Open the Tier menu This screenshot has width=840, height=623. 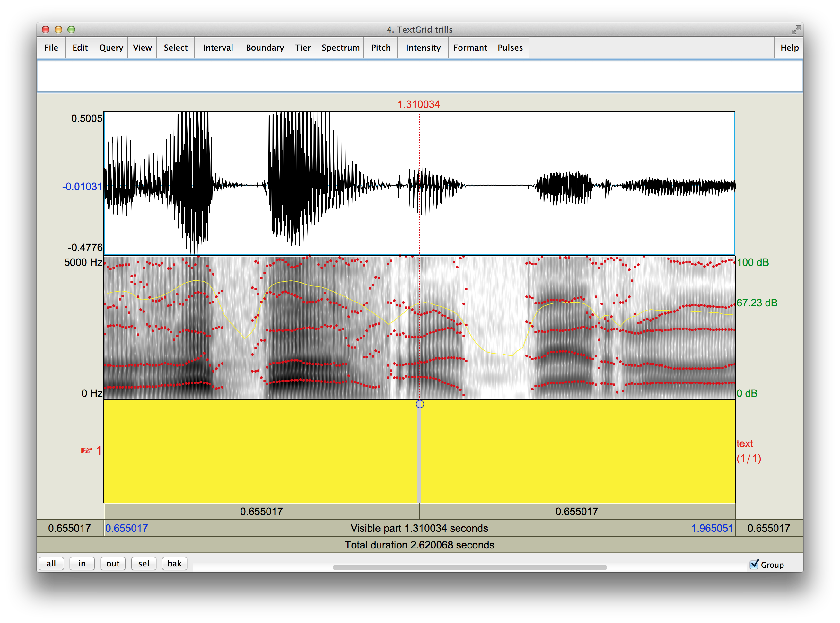tap(302, 48)
